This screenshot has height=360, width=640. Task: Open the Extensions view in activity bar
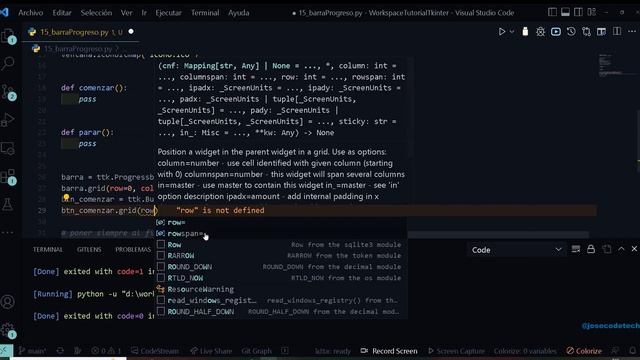pyautogui.click(x=8, y=177)
